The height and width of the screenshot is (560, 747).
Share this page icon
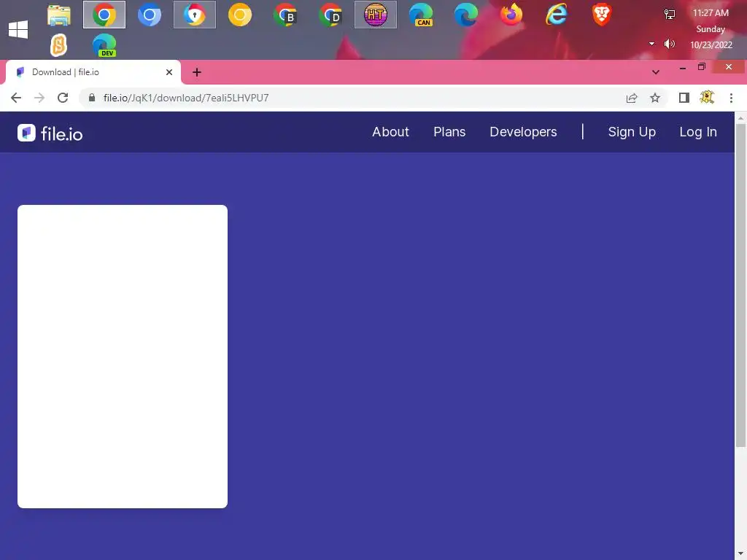(x=632, y=98)
